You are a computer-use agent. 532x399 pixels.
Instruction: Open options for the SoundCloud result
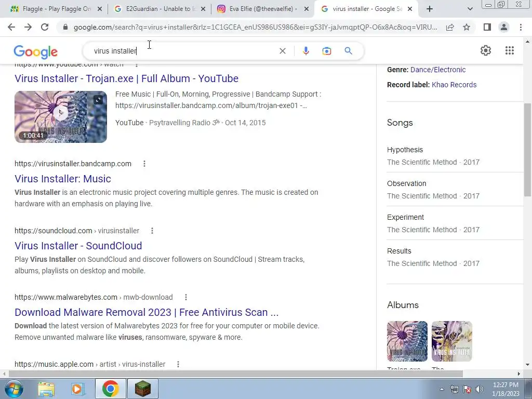152,231
